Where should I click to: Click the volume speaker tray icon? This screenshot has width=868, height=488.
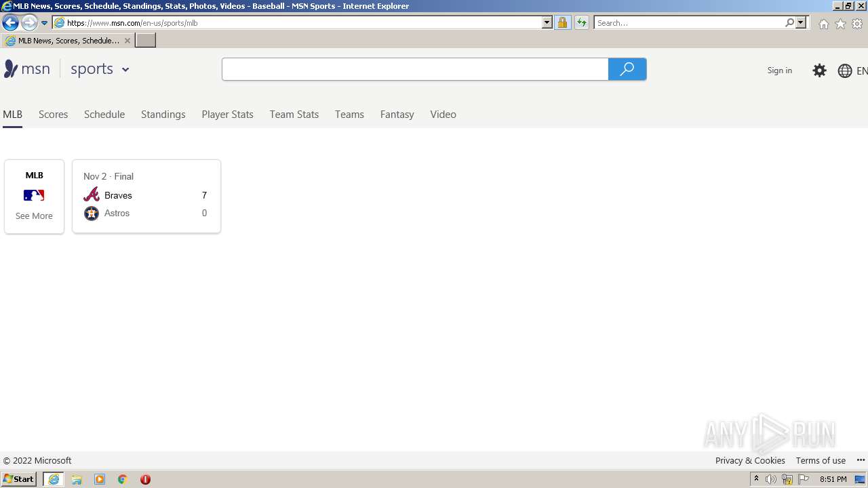[771, 479]
